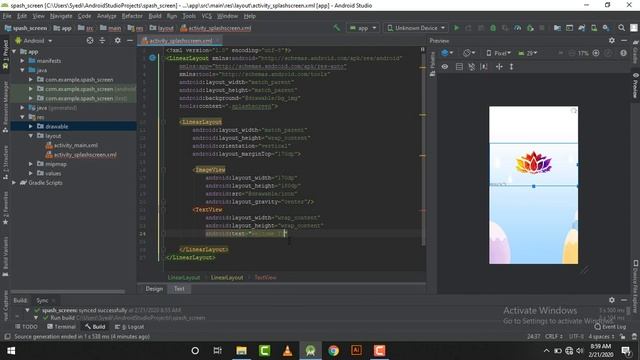Expand Gradle Scripts node

point(14,183)
